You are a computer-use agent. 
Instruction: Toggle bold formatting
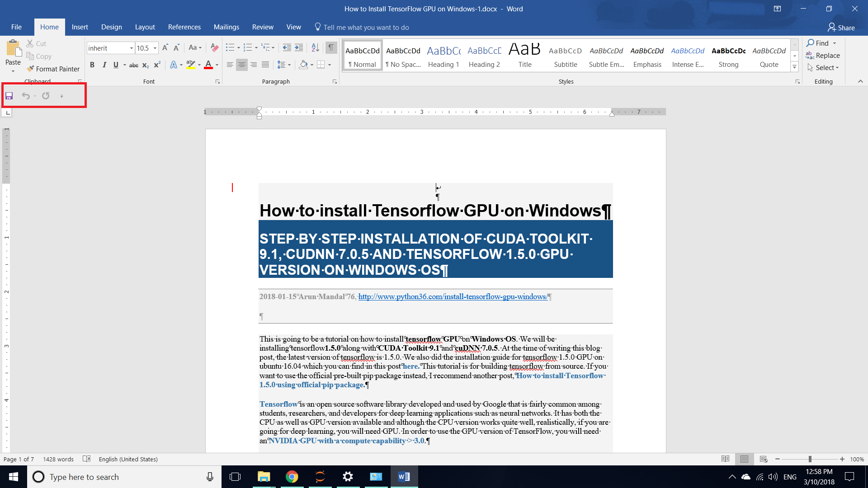click(x=92, y=65)
